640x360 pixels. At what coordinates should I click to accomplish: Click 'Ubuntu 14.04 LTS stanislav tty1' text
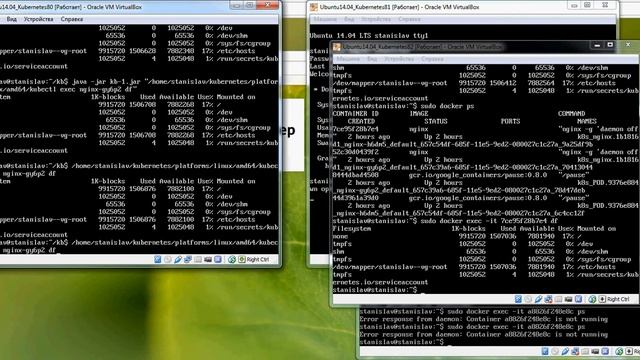tap(369, 36)
